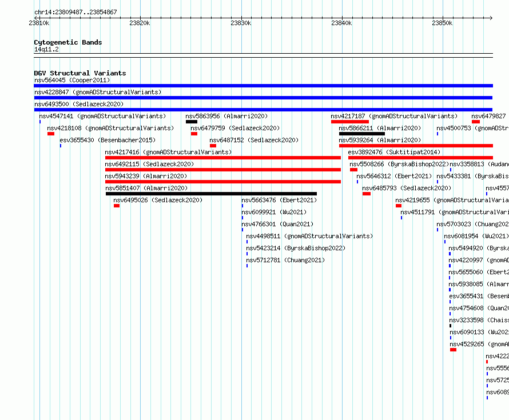Click the nsv4228847 (gnomADStructuralVariants) label
This screenshot has width=509, height=420.
click(x=98, y=92)
